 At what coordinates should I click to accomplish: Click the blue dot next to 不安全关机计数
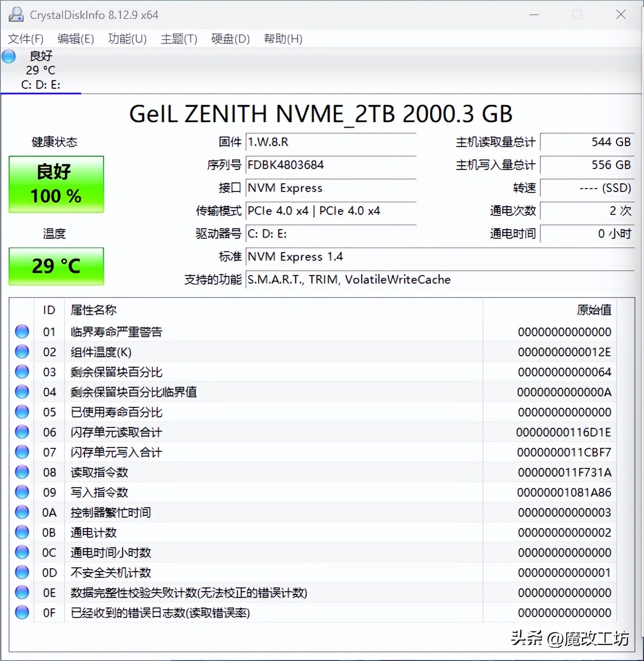click(21, 572)
